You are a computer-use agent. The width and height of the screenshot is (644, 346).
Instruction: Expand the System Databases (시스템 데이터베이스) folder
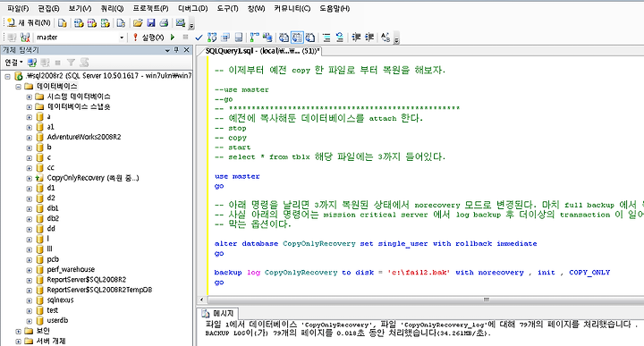tap(30, 97)
